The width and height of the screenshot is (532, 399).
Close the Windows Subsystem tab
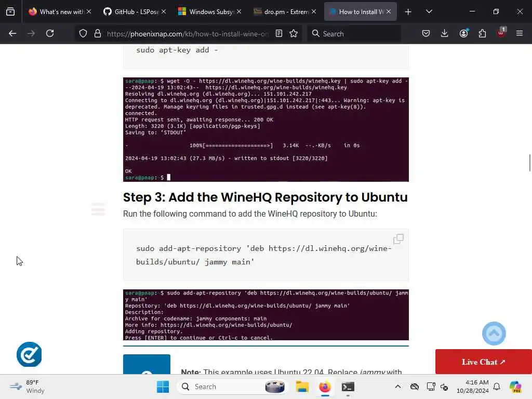239,11
